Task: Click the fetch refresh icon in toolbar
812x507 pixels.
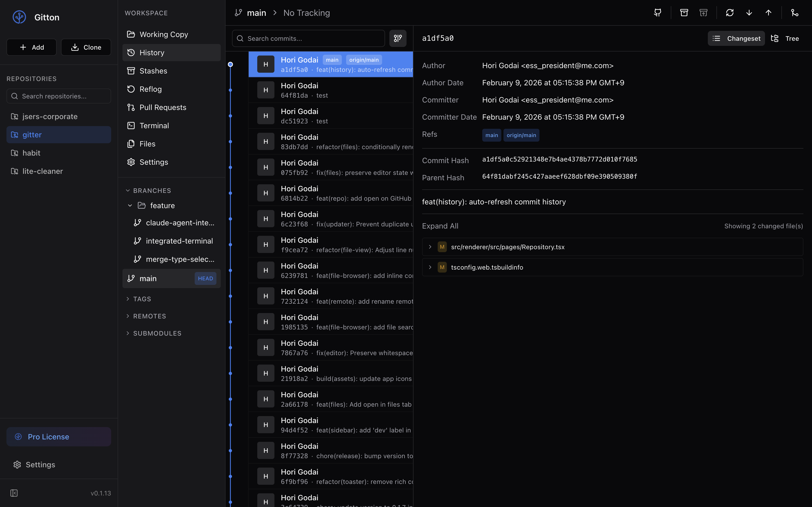Action: point(730,13)
